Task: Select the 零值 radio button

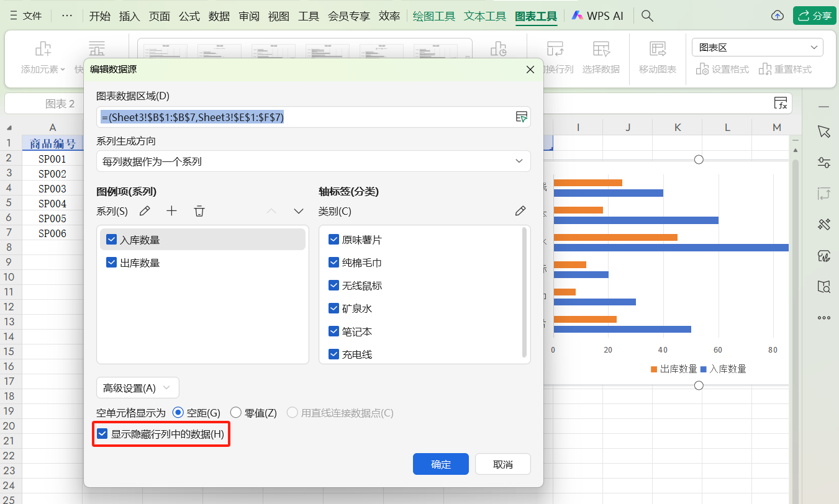Action: [x=236, y=413]
